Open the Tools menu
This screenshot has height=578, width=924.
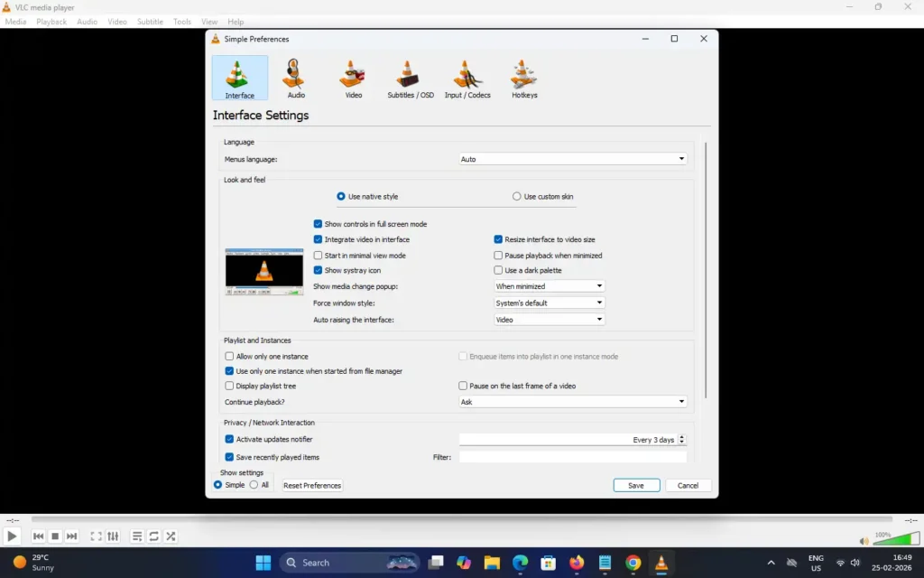click(181, 22)
